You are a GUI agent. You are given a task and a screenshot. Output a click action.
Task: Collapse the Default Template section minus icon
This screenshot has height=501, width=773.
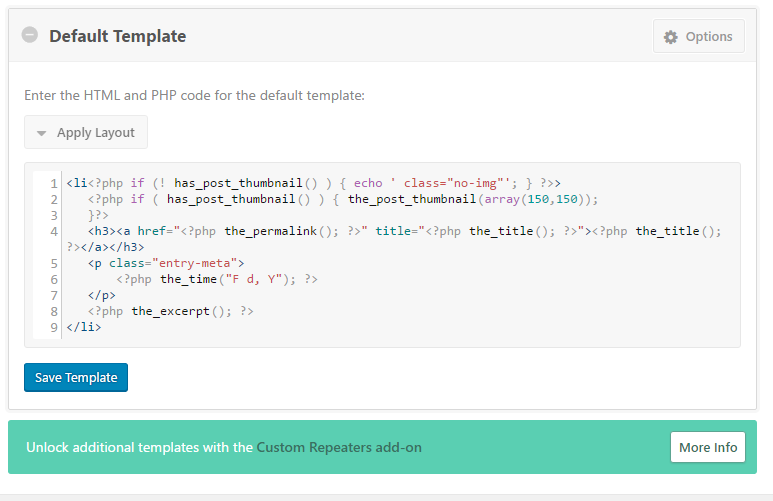(30, 35)
